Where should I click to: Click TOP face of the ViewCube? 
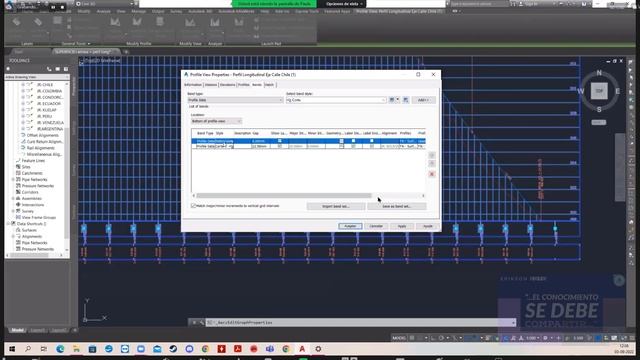coord(599,91)
